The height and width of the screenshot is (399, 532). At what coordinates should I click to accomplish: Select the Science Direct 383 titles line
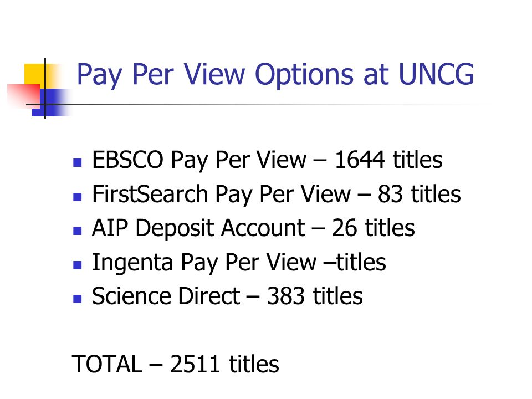click(x=227, y=296)
